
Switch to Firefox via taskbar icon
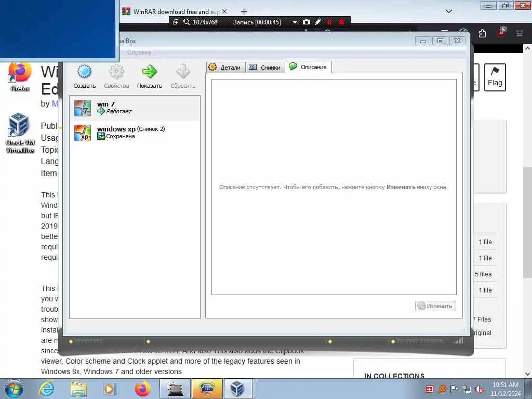click(x=142, y=389)
